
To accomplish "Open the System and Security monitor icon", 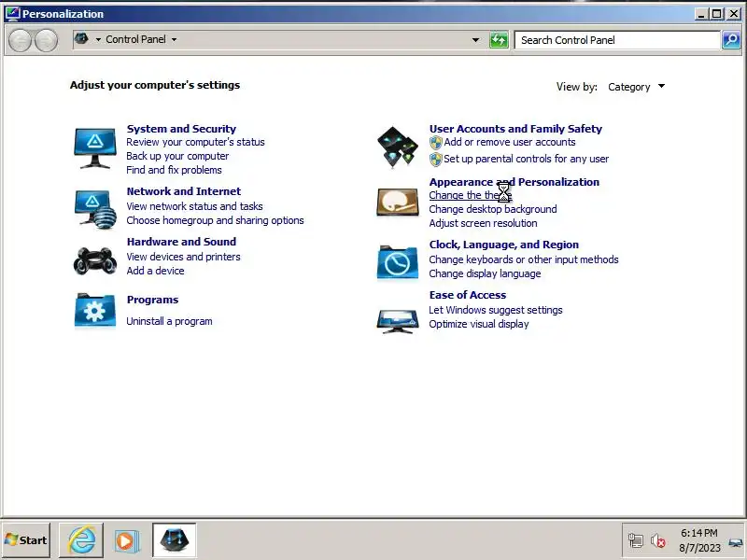I will pyautogui.click(x=95, y=148).
